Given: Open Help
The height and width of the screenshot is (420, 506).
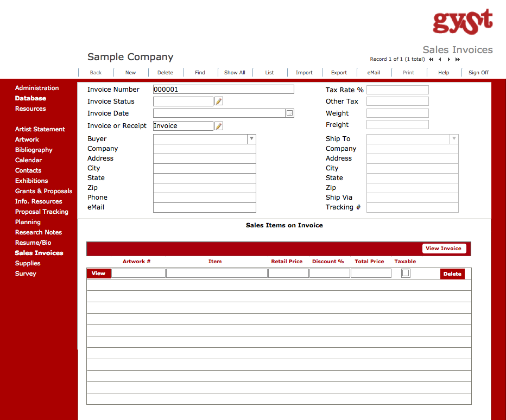Looking at the screenshot, I should pos(444,73).
